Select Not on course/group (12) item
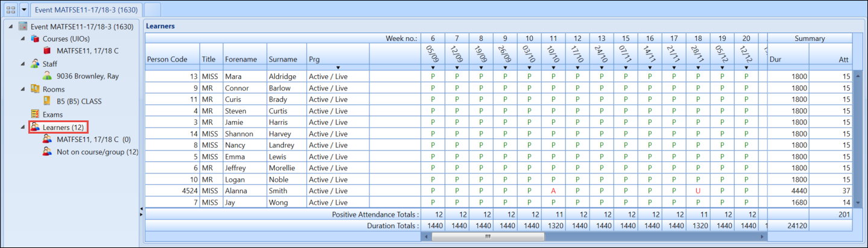This screenshot has width=868, height=248. click(97, 152)
